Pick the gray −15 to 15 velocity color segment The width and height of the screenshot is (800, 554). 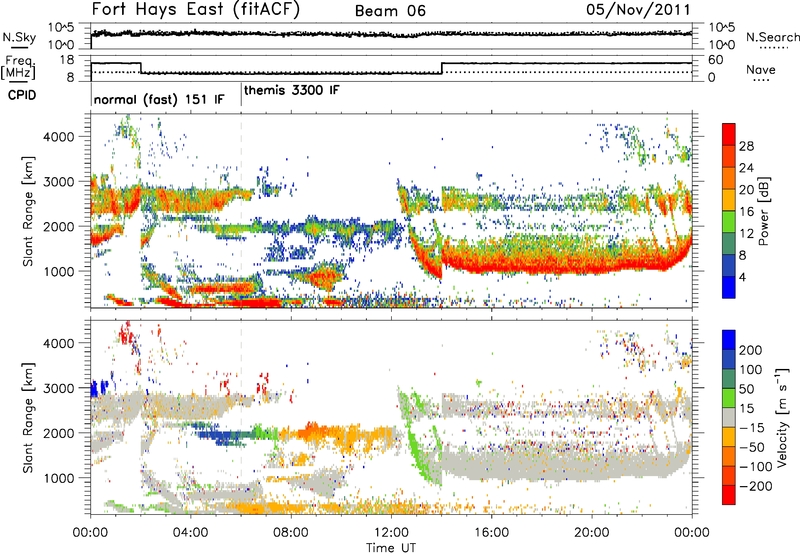click(729, 417)
